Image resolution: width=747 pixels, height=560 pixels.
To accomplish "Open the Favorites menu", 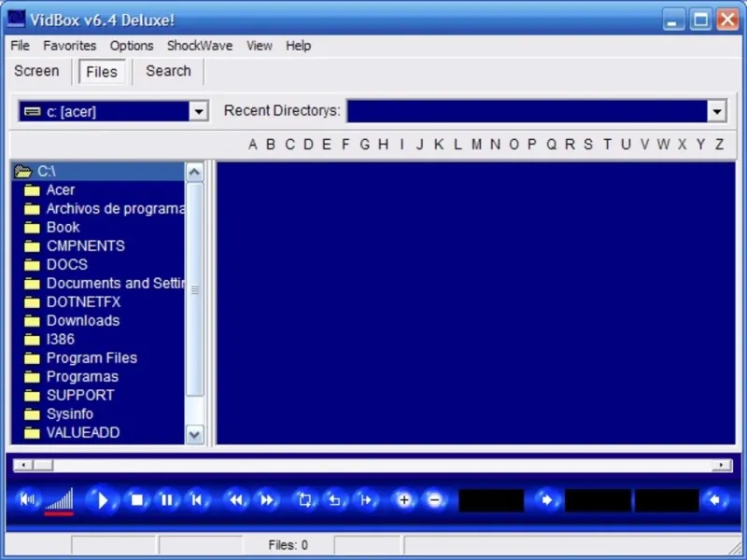I will click(69, 46).
